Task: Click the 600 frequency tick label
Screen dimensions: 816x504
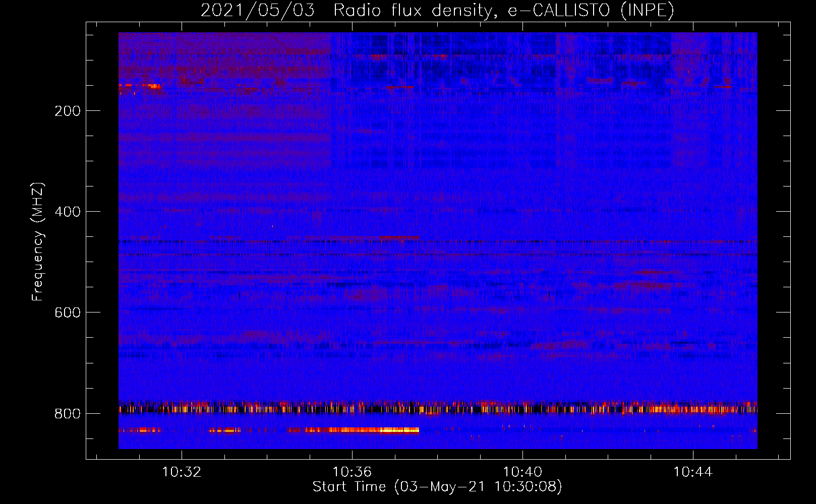Action: [x=68, y=312]
